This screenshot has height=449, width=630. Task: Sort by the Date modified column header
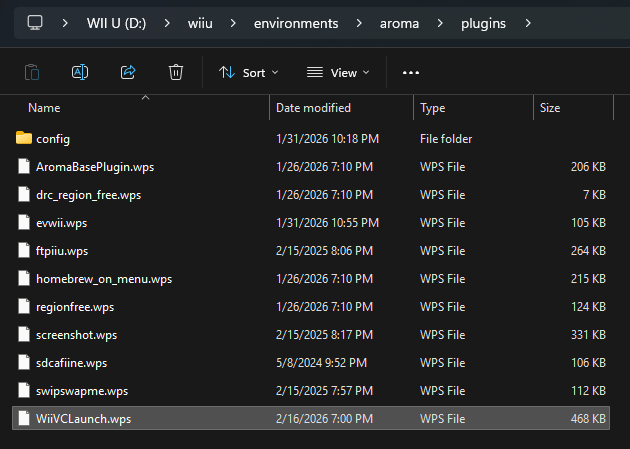(313, 107)
